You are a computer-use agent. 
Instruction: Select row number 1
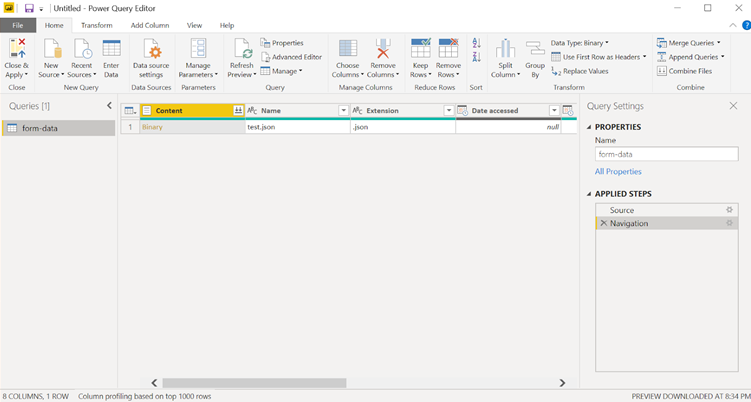click(x=130, y=127)
